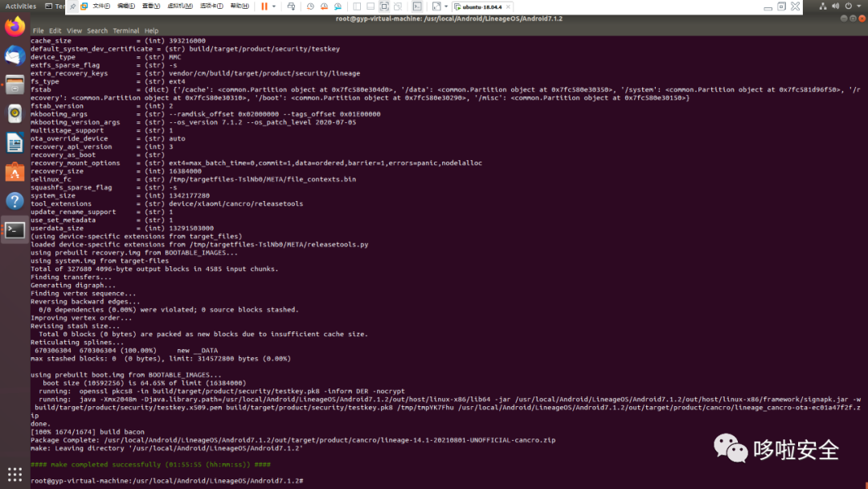Open the VMware 帮助(H) menu

coord(240,6)
